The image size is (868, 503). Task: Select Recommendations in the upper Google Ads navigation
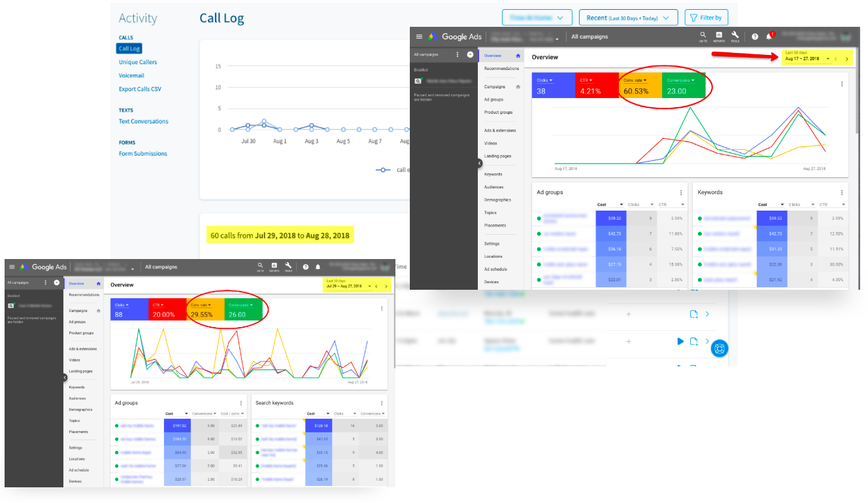[x=501, y=68]
